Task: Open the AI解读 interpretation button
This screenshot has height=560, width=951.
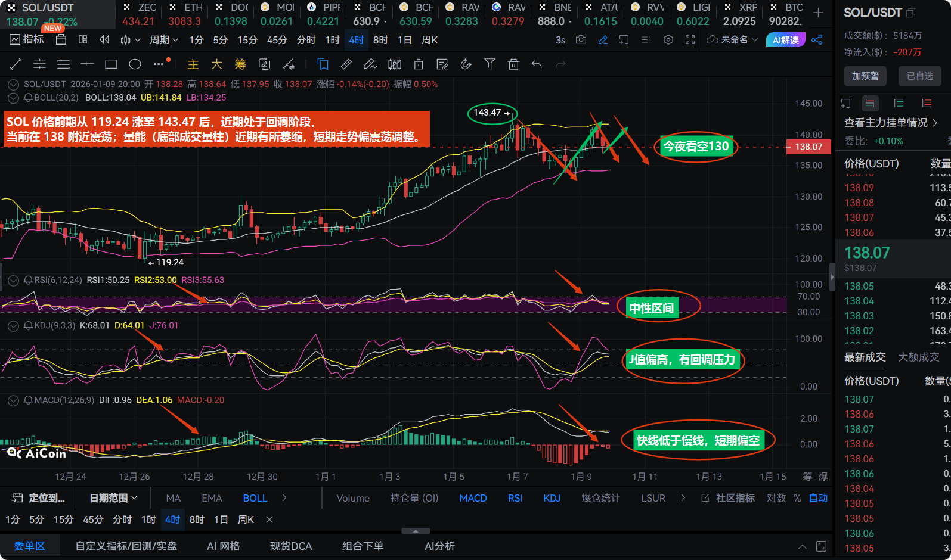Action: point(785,40)
